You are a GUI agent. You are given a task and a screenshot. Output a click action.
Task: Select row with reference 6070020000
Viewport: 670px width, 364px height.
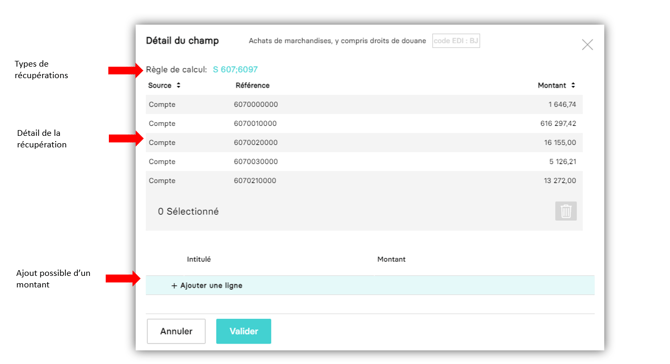364,142
